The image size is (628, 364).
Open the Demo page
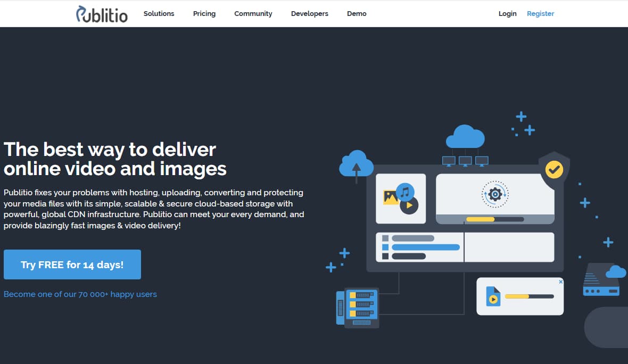coord(357,14)
